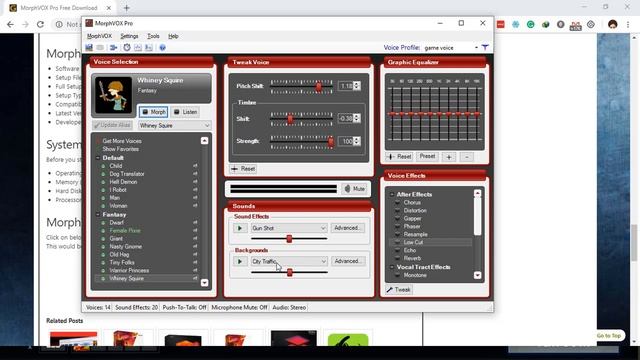Enable the Echo after effect
This screenshot has width=640, height=360.
pyautogui.click(x=397, y=250)
